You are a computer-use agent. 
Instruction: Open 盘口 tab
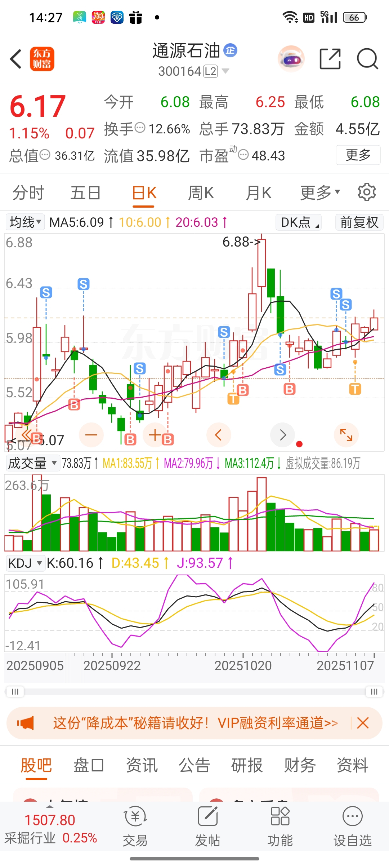coord(89,765)
